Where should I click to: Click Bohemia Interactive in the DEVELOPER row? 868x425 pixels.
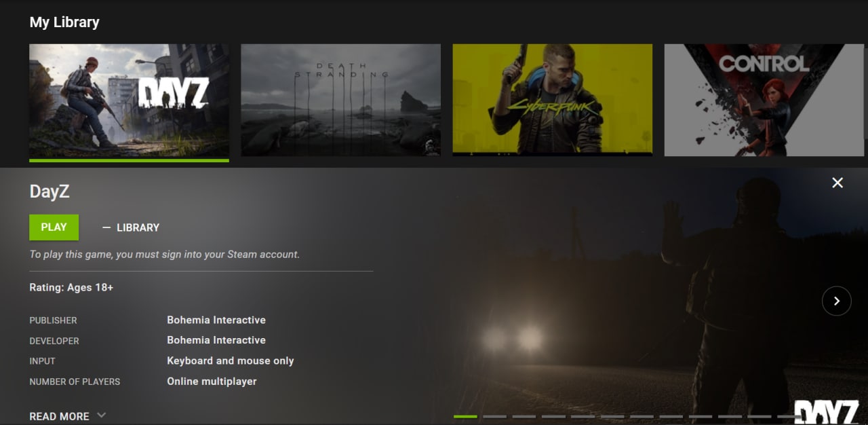216,340
